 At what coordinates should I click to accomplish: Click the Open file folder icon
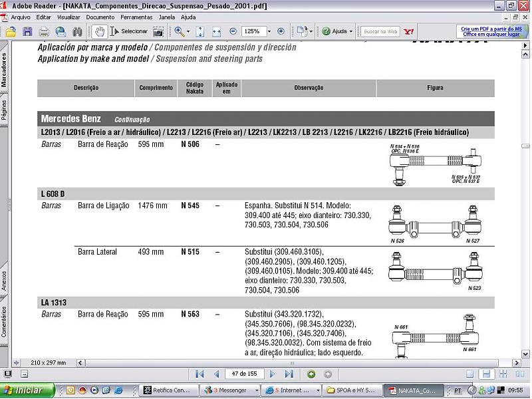[11, 32]
